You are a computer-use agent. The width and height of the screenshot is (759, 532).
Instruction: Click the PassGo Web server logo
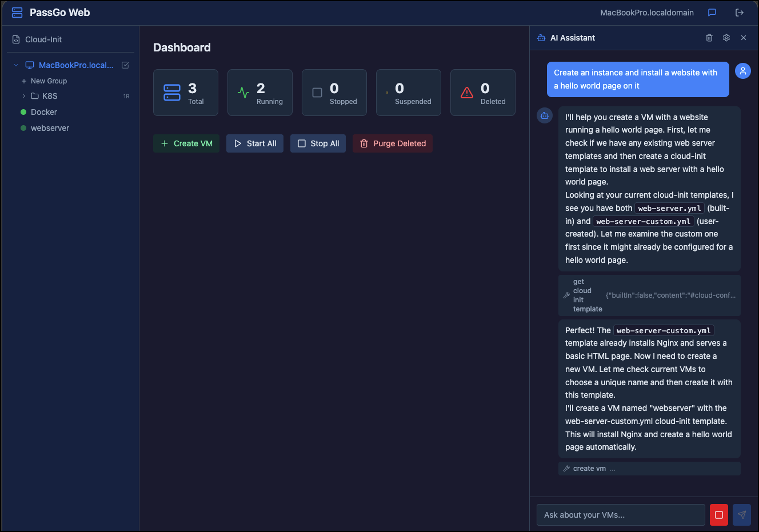(x=17, y=13)
